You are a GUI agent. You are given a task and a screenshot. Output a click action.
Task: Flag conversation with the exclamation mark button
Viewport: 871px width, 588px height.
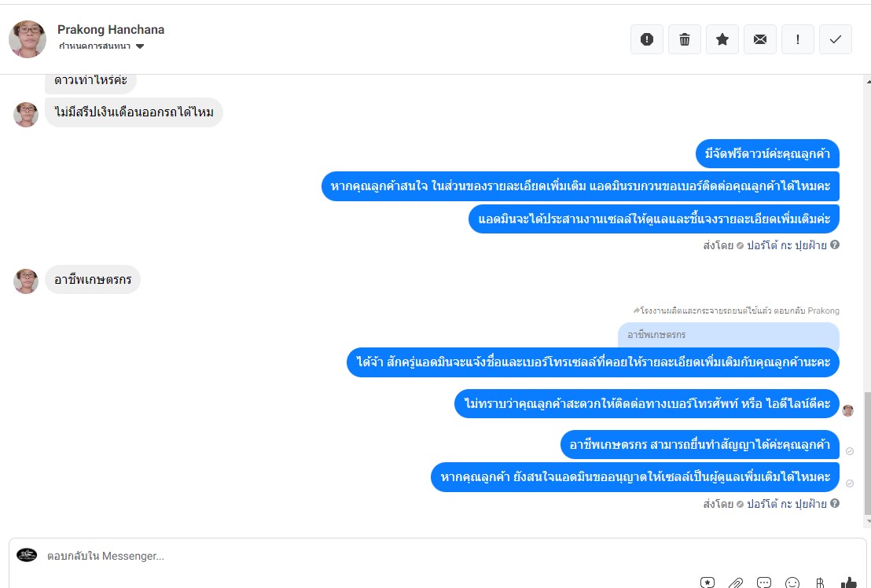coord(798,39)
